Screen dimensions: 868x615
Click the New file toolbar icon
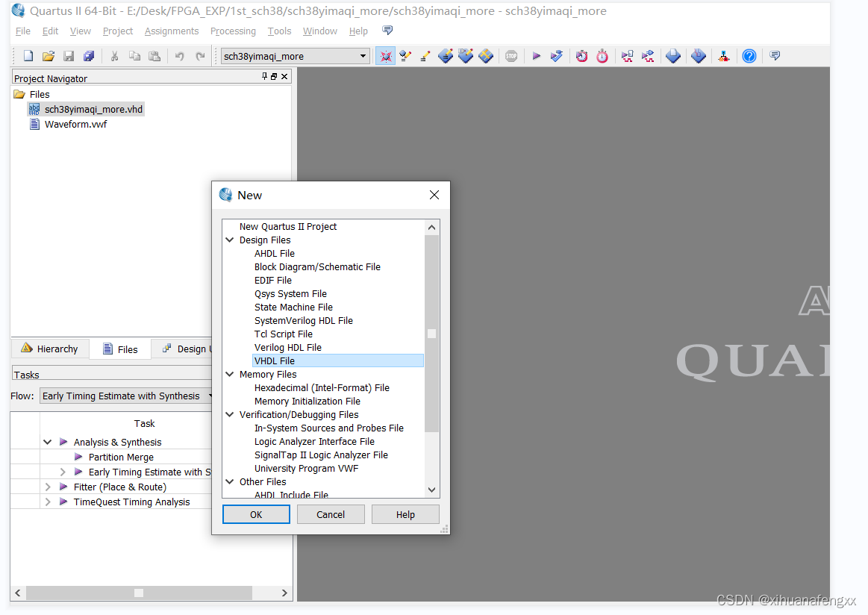pos(28,56)
